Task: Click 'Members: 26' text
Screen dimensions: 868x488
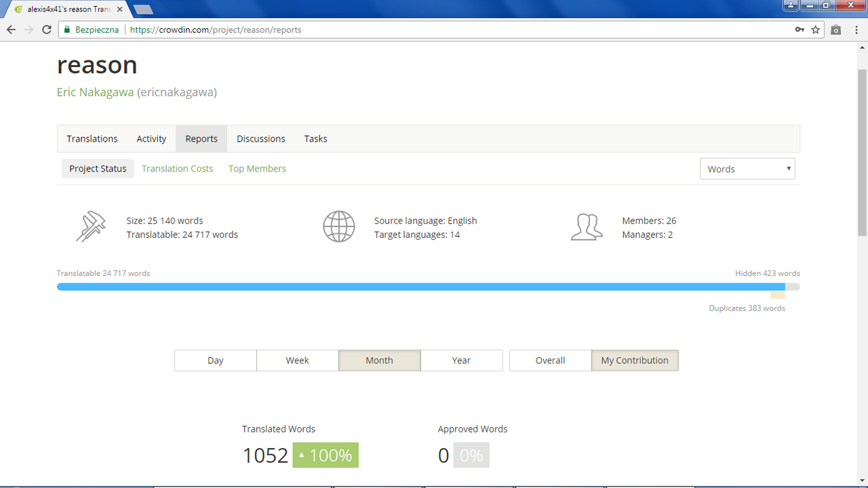Action: pyautogui.click(x=649, y=221)
